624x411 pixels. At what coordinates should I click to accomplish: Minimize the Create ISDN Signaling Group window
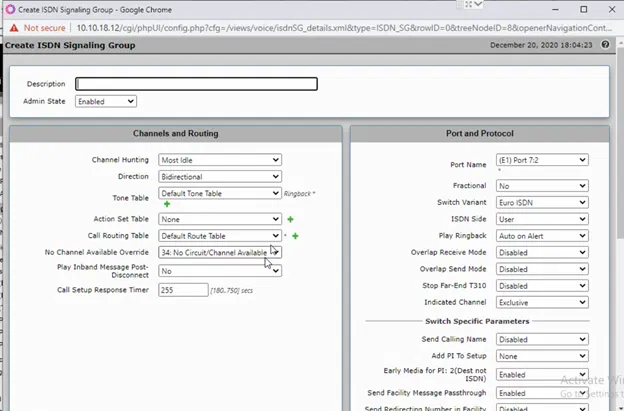pyautogui.click(x=555, y=9)
